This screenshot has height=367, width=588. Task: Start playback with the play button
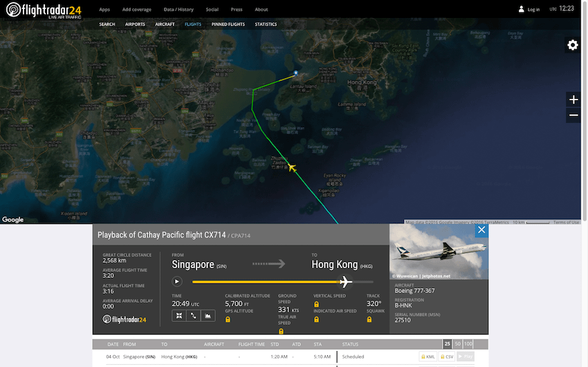pos(177,281)
